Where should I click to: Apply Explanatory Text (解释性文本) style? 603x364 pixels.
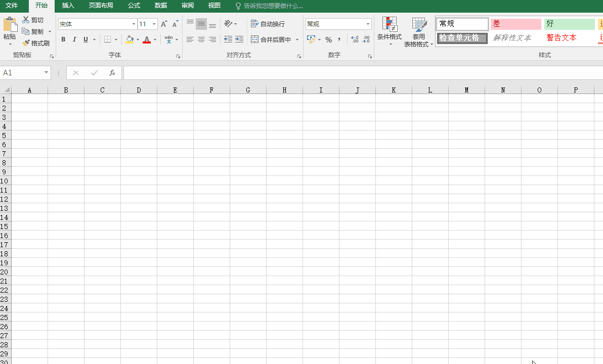[515, 38]
